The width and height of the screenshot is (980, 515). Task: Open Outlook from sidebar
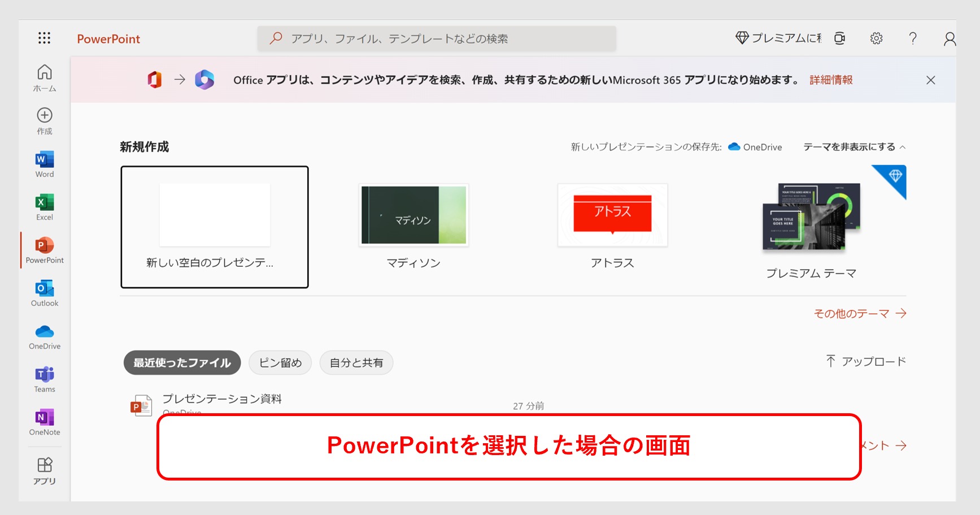(45, 293)
